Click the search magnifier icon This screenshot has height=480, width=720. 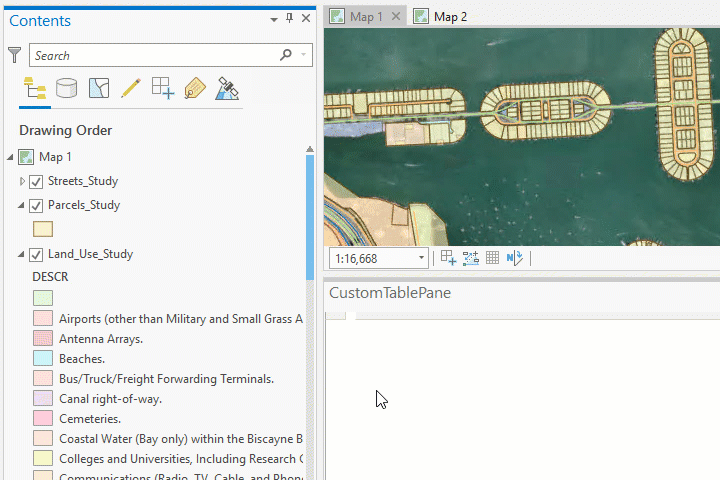tap(286, 55)
